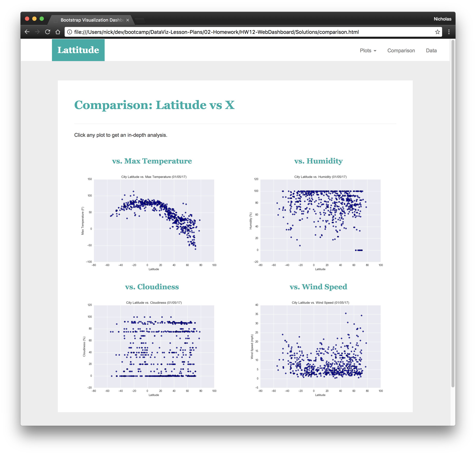476x455 pixels.
Task: Select the Data navigation tab
Action: click(432, 50)
